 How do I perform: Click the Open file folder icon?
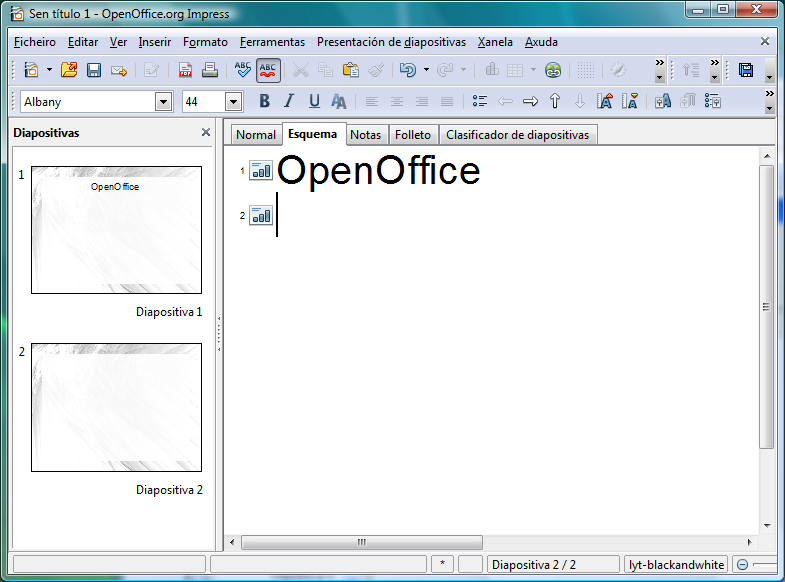tap(69, 70)
